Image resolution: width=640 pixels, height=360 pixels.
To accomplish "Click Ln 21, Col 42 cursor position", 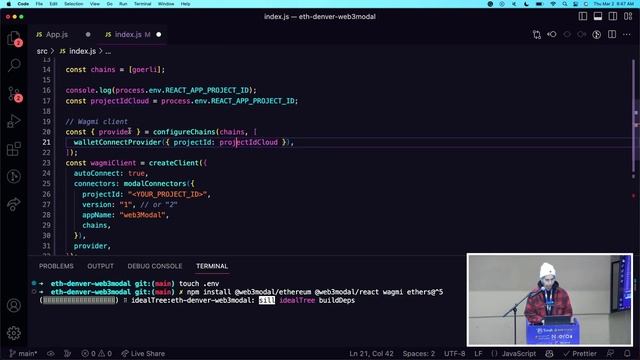I will click(371, 353).
